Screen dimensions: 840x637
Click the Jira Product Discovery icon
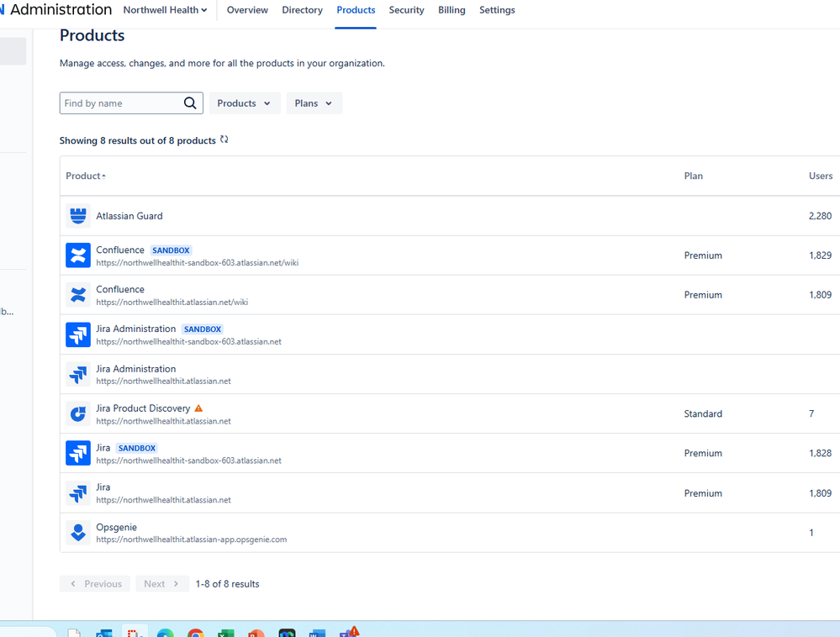point(78,413)
